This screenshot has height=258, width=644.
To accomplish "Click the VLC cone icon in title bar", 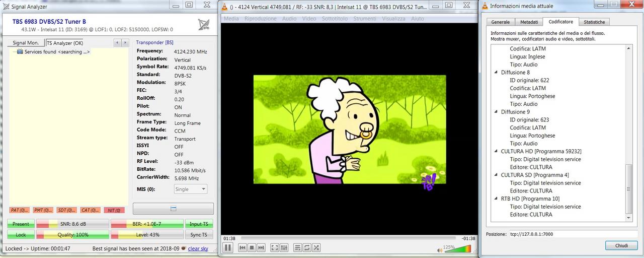I will point(224,6).
